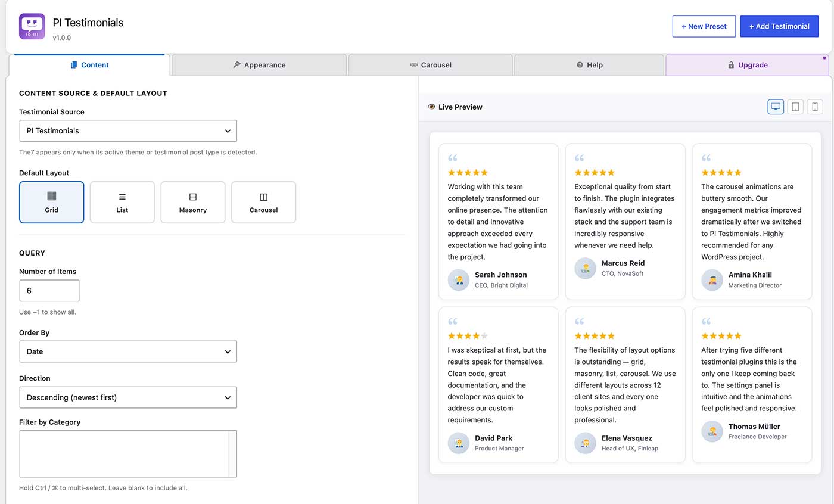This screenshot has height=504, width=834.
Task: Open the Content tab
Action: point(89,65)
